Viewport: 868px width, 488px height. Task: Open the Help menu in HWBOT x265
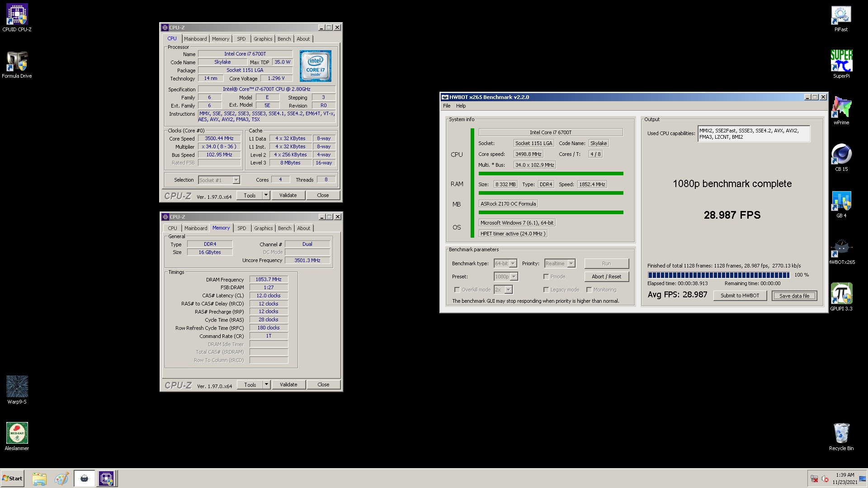tap(461, 106)
